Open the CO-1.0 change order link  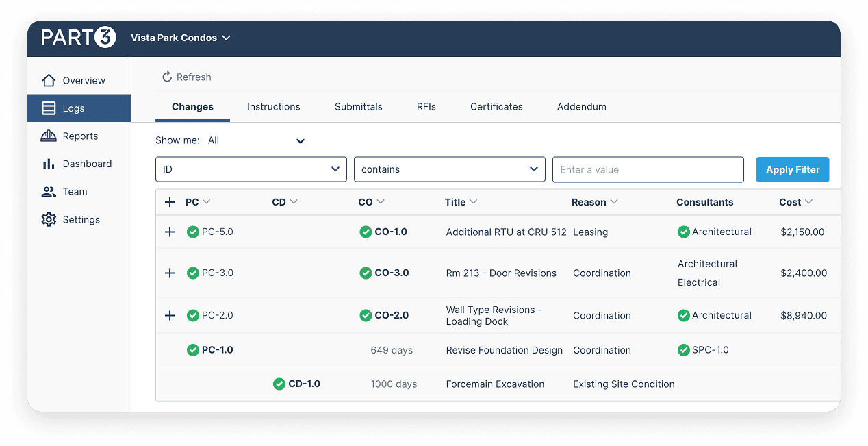click(x=391, y=232)
